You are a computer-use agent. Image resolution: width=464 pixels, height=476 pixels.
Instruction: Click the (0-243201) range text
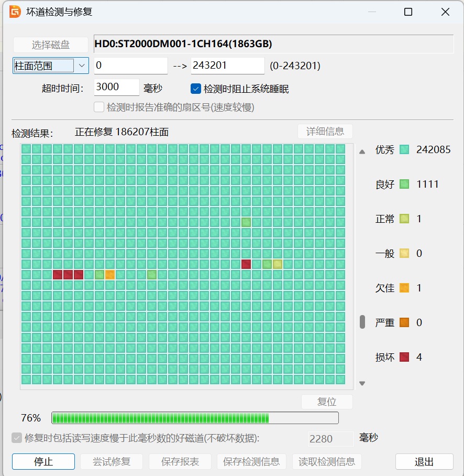point(295,66)
